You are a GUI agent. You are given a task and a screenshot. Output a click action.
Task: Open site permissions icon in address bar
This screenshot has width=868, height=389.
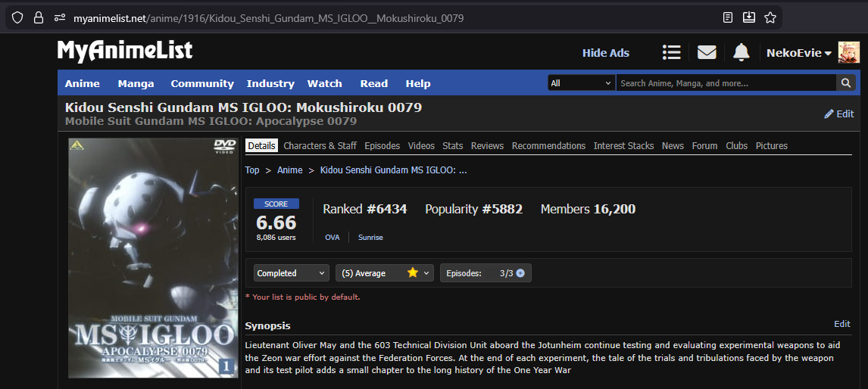[60, 17]
